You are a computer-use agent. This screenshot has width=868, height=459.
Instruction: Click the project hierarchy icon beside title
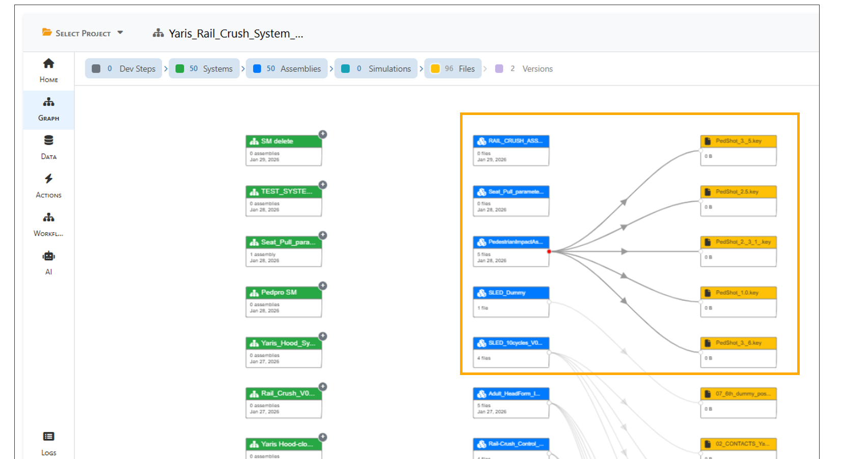point(158,34)
